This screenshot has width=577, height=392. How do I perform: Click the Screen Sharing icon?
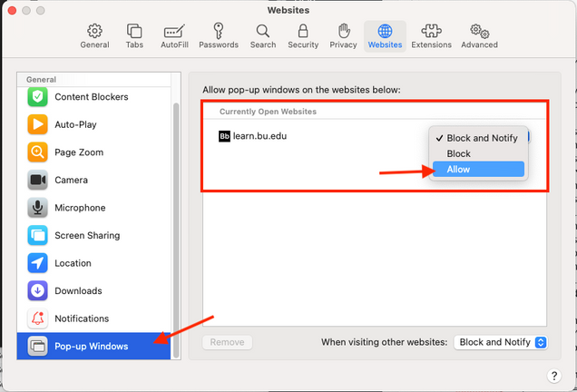click(37, 235)
